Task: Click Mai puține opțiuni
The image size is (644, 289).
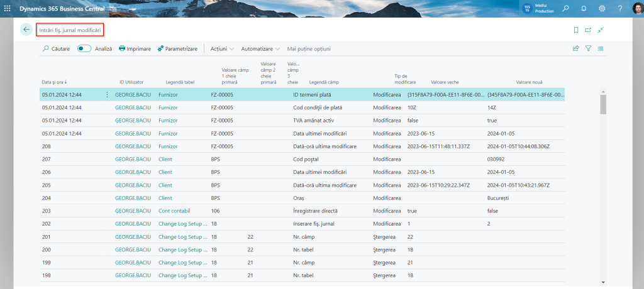Action: (308, 48)
